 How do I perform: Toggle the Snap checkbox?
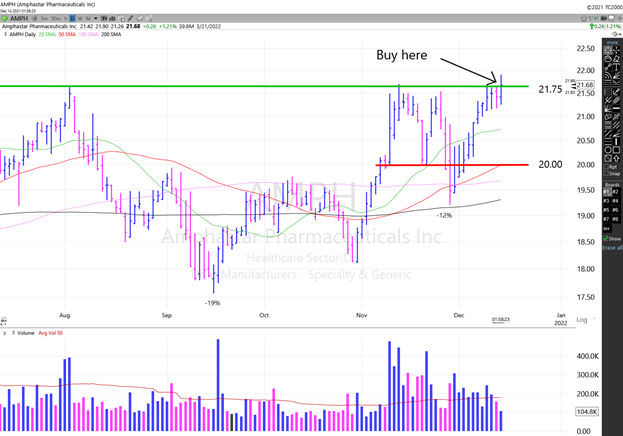pos(606,173)
